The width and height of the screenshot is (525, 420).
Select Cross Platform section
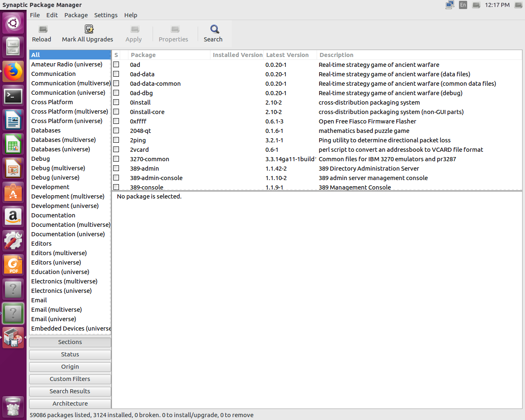[70, 102]
